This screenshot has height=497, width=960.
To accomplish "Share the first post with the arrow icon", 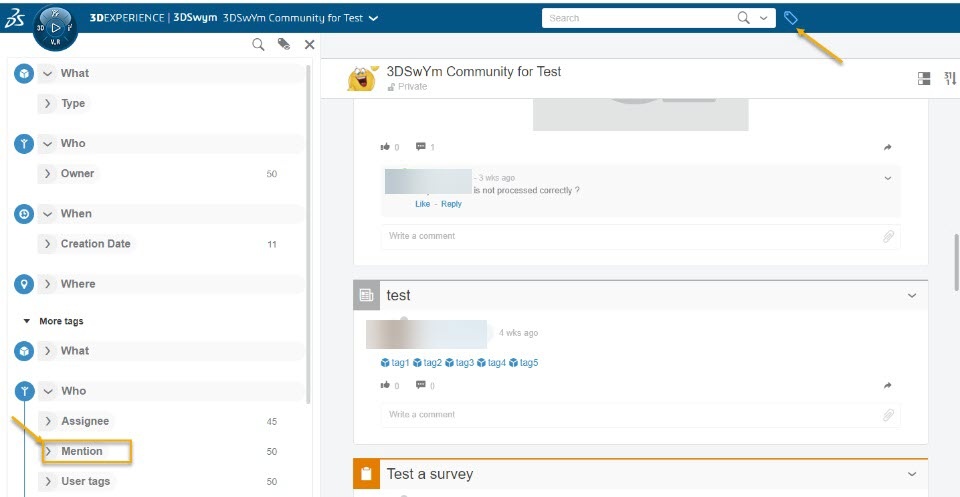I will pyautogui.click(x=888, y=148).
